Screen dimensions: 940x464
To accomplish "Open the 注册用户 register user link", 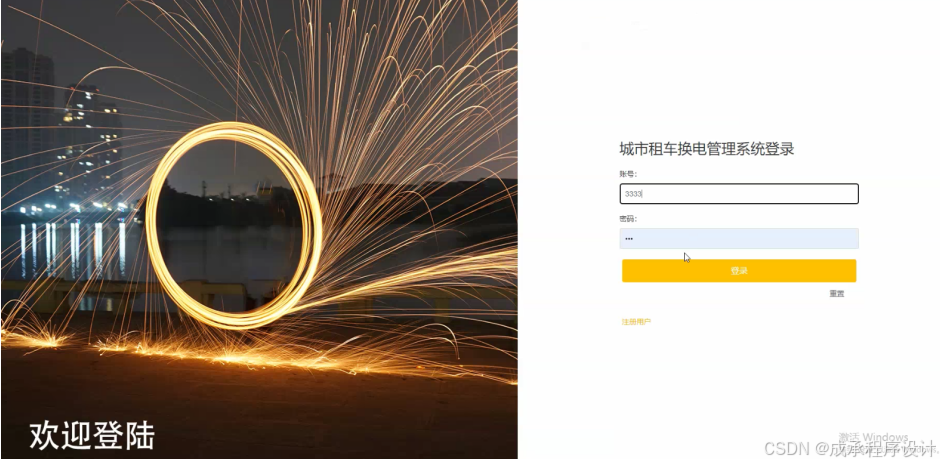I will pyautogui.click(x=636, y=322).
